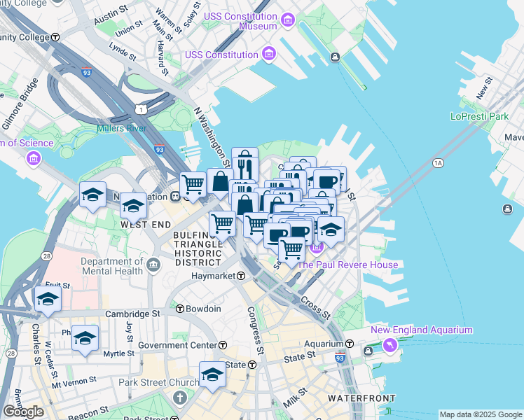The height and width of the screenshot is (420, 524).
Task: Click the 'WEST END' neighborhood label
Action: (146, 225)
